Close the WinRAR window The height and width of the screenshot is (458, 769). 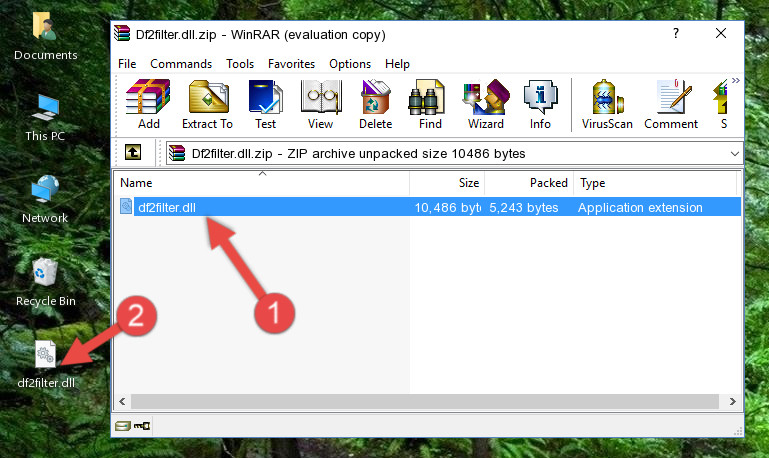coord(721,33)
